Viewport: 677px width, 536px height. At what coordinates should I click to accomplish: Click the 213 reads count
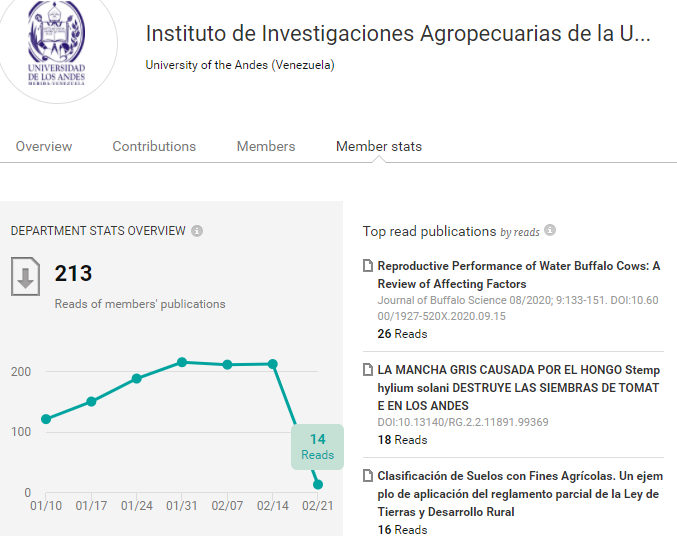[x=73, y=273]
